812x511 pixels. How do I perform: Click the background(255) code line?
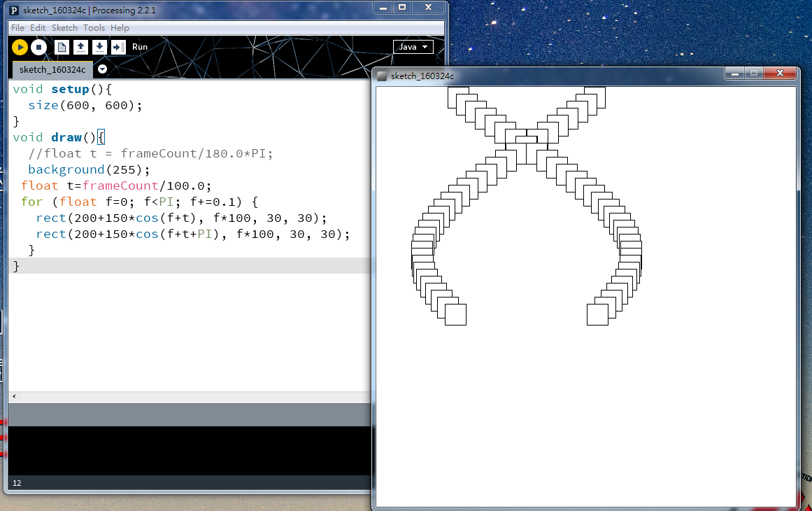89,169
